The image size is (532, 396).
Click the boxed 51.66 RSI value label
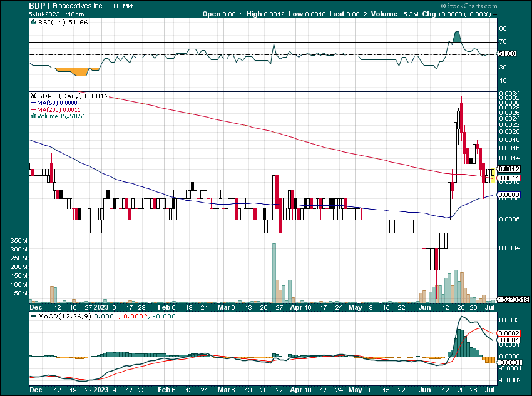(x=507, y=54)
